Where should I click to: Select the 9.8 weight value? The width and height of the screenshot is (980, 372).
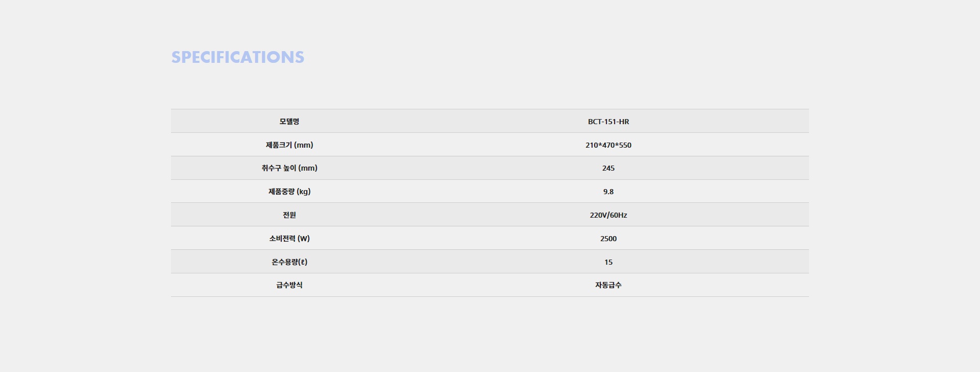pos(608,192)
